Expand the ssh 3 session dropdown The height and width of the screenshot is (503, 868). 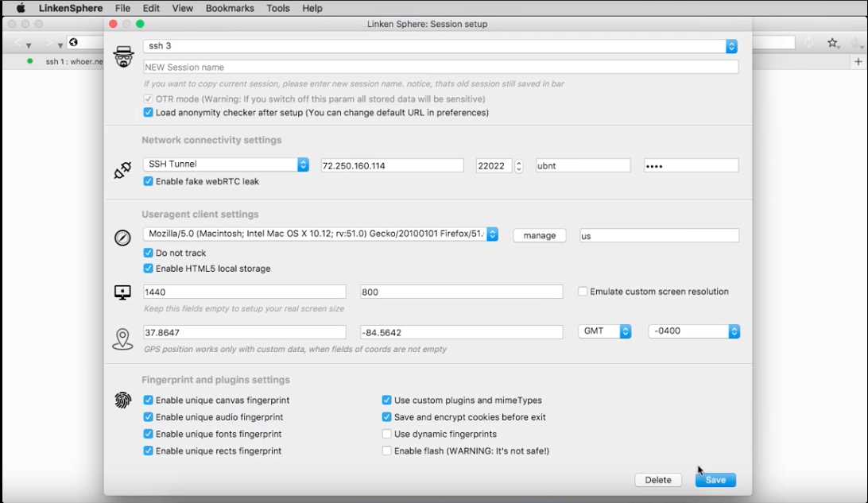[731, 47]
